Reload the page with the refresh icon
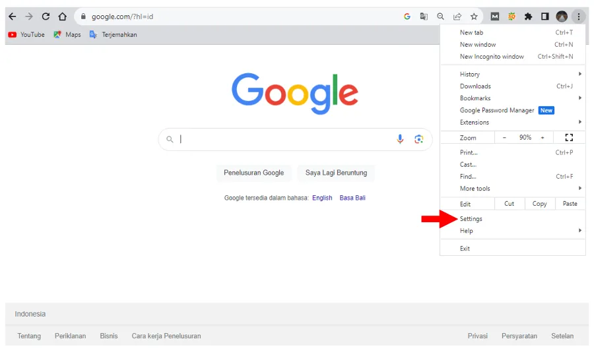This screenshot has height=364, width=594. click(46, 16)
